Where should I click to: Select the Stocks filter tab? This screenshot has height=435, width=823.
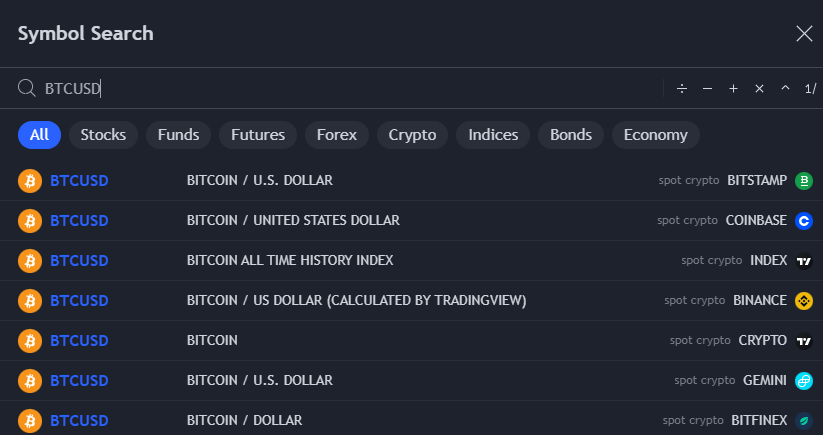click(x=103, y=135)
